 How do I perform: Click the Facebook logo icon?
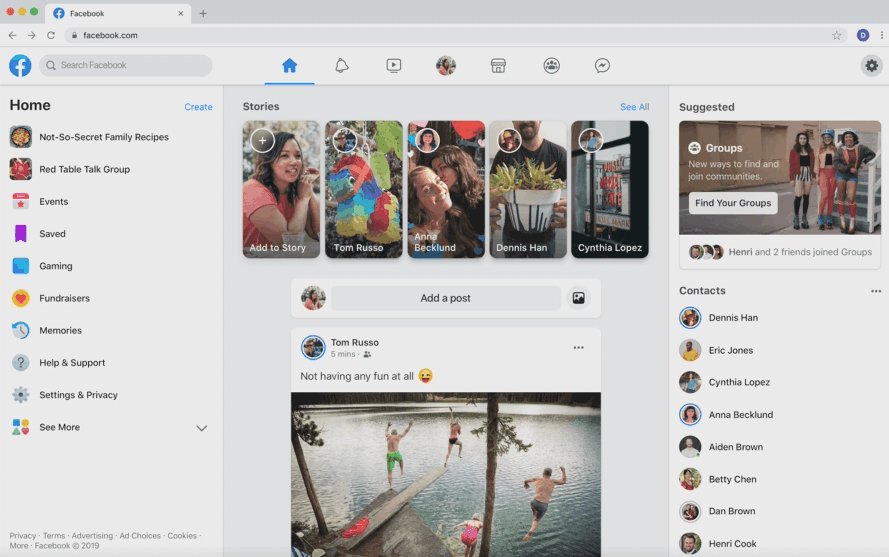20,66
